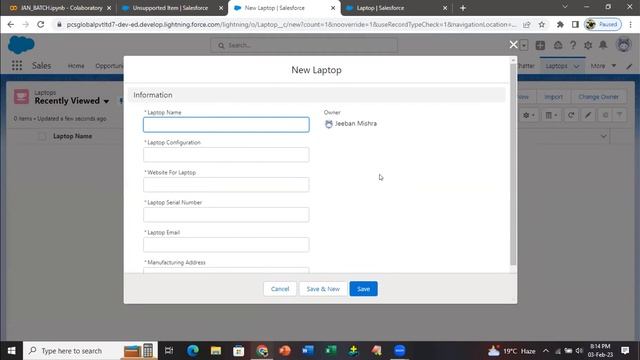Screen dimensions: 640x360
Task: Open the Laptop Name column dropdown chevron
Action: (603, 136)
